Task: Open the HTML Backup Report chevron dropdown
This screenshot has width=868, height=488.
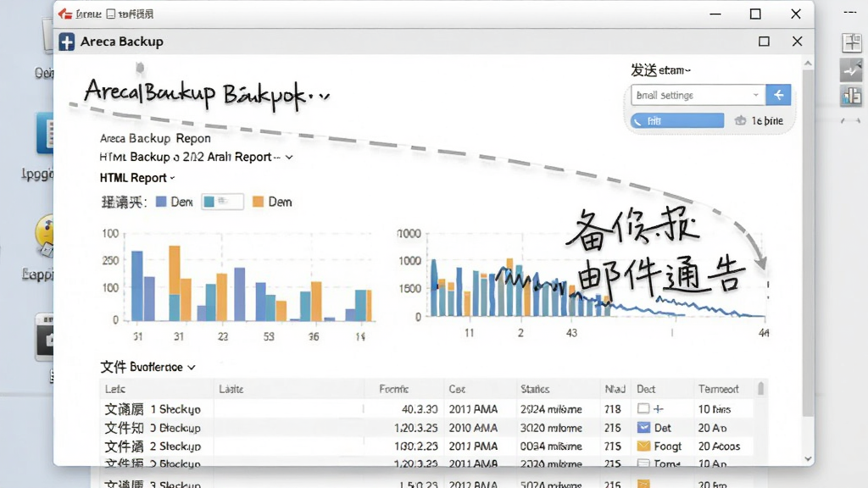Action: (289, 157)
